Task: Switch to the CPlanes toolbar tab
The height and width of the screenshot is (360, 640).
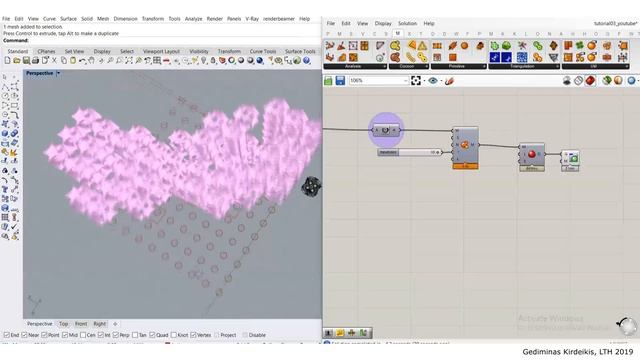Action: point(46,51)
